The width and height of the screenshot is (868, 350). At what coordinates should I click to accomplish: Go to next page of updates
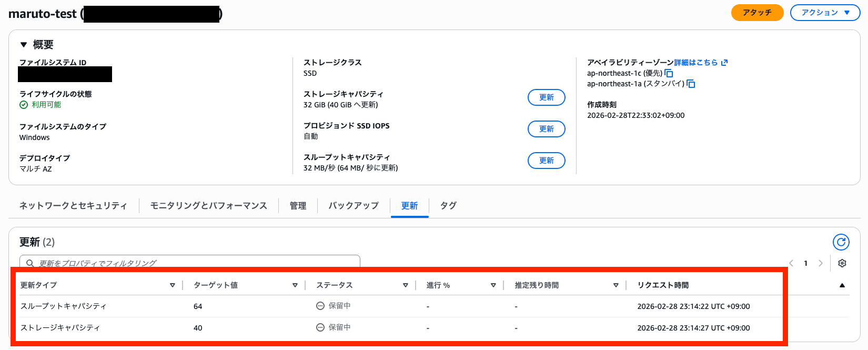821,263
